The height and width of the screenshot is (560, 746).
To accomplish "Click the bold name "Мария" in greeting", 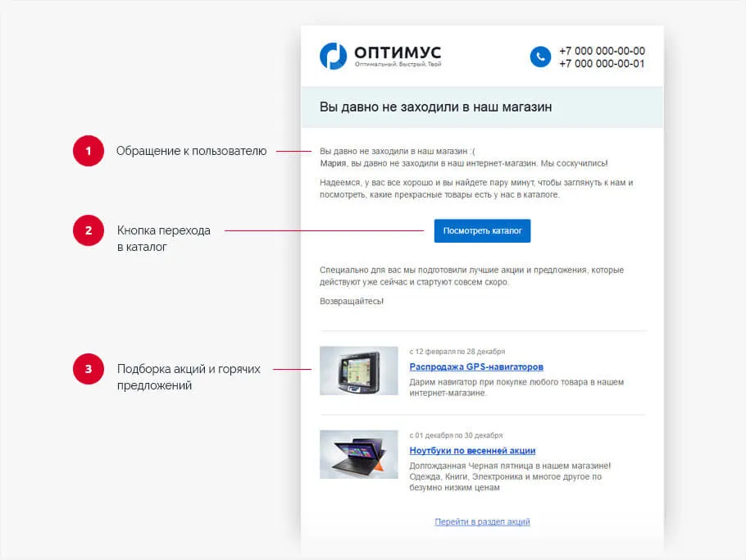I will coord(333,163).
